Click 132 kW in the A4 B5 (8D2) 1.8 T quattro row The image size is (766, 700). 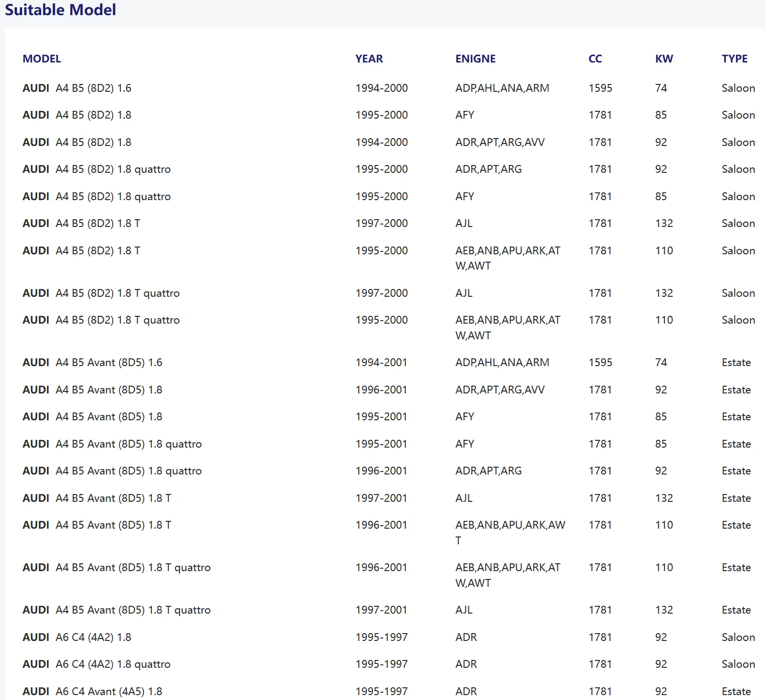[664, 293]
